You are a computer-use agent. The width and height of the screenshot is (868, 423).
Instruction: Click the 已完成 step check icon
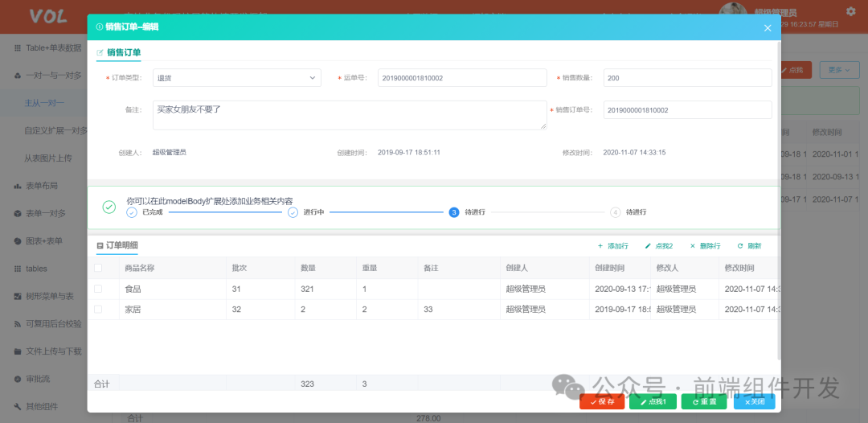click(132, 212)
